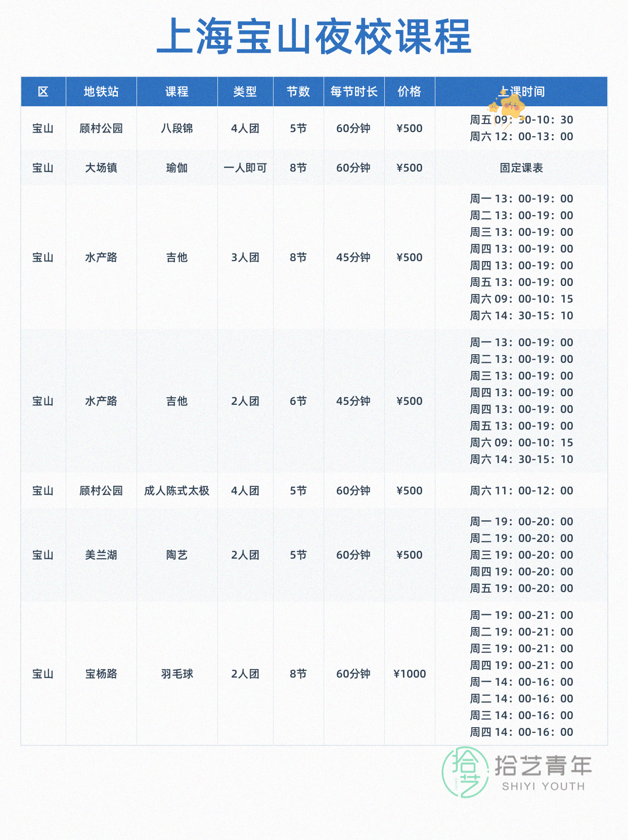Click the green 拾艺 circular logo
This screenshot has width=628, height=840.
(465, 772)
